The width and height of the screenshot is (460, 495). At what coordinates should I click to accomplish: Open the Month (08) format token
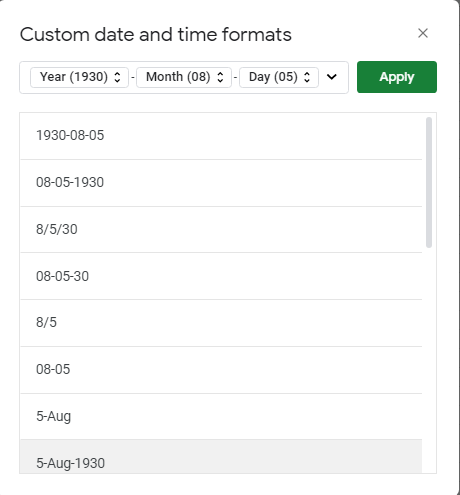pyautogui.click(x=184, y=77)
